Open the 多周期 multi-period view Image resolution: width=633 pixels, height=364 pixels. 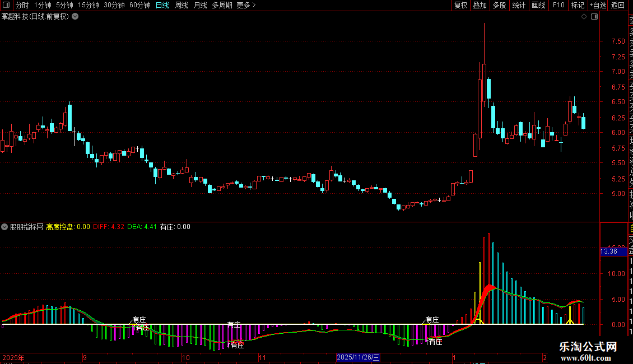[x=222, y=5]
